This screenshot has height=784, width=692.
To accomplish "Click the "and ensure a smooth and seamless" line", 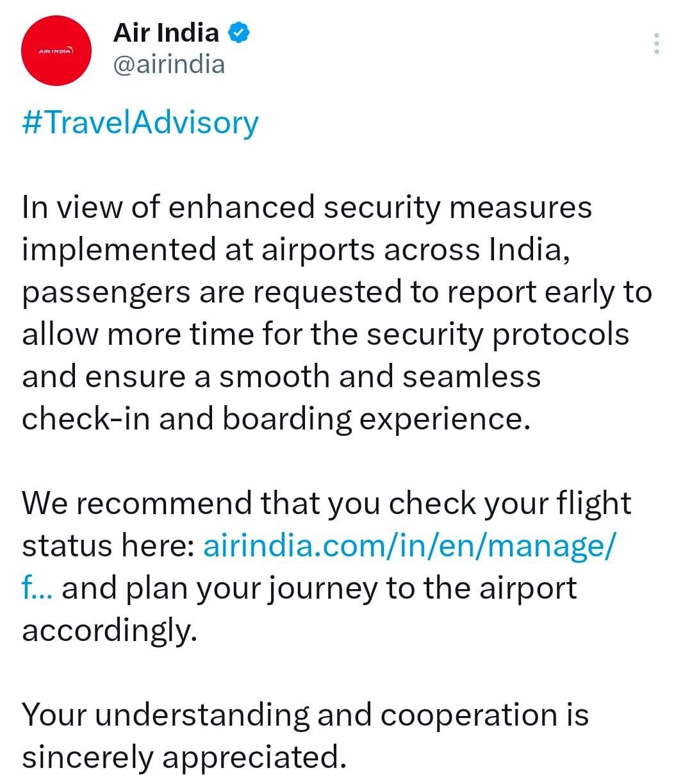I will click(281, 376).
